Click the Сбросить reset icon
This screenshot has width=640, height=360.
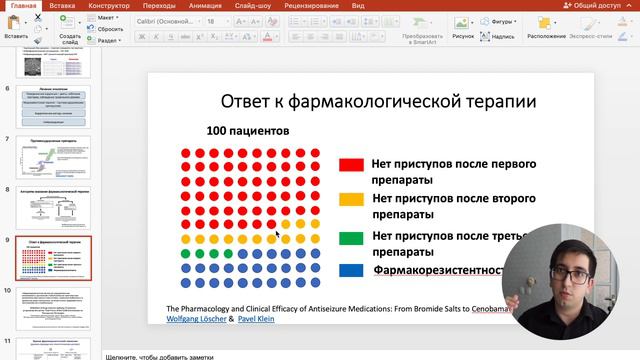pyautogui.click(x=91, y=29)
